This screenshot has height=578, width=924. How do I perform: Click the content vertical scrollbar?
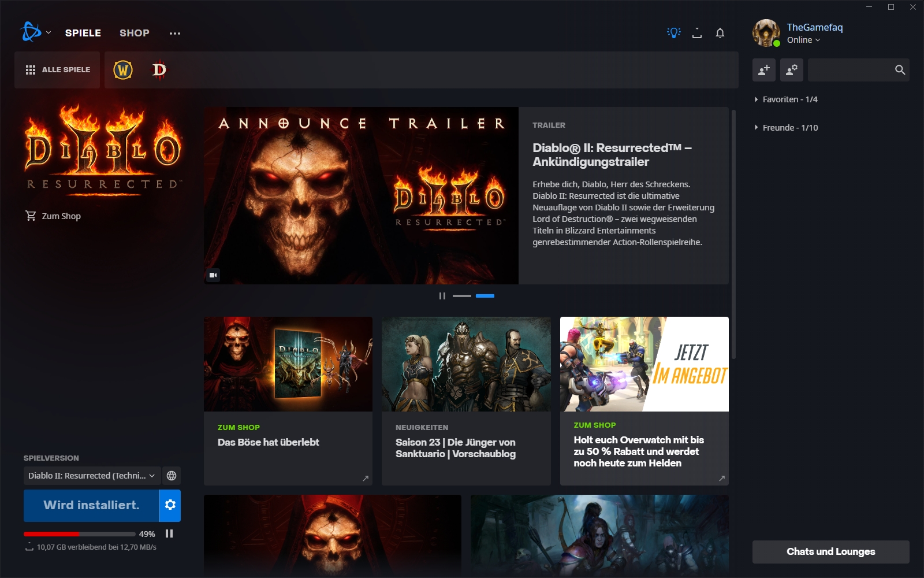[x=733, y=234]
